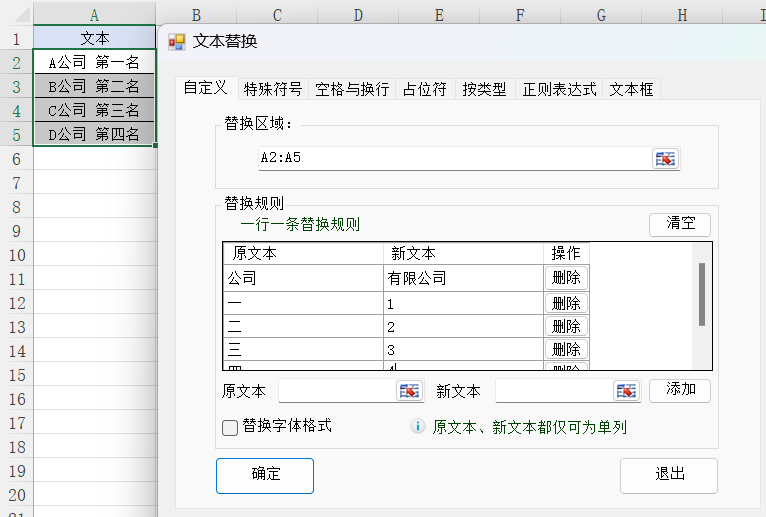Enable the 替换字体格式 checkbox

pyautogui.click(x=230, y=427)
